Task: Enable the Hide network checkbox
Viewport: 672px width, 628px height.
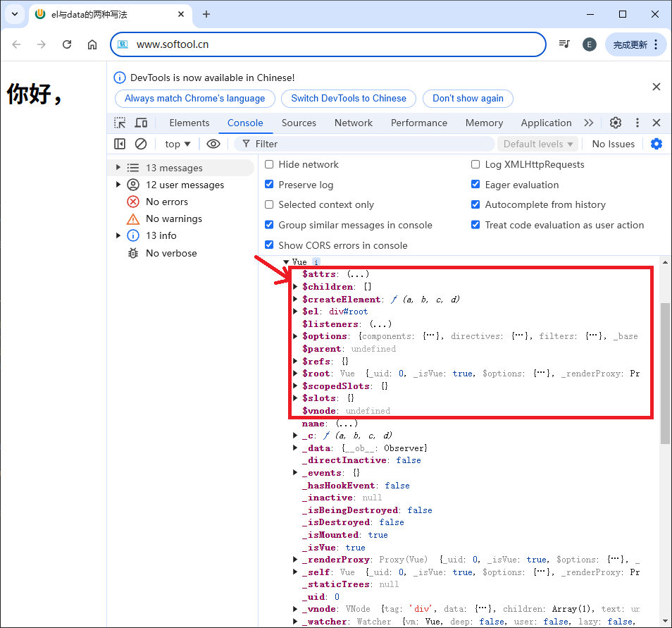Action: coord(269,164)
